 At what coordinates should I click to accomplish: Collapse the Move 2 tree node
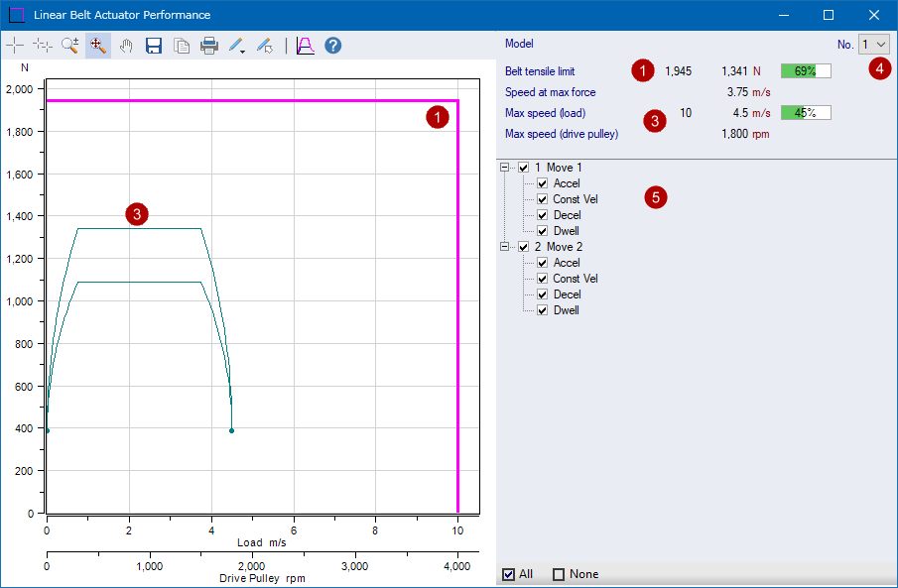point(505,247)
